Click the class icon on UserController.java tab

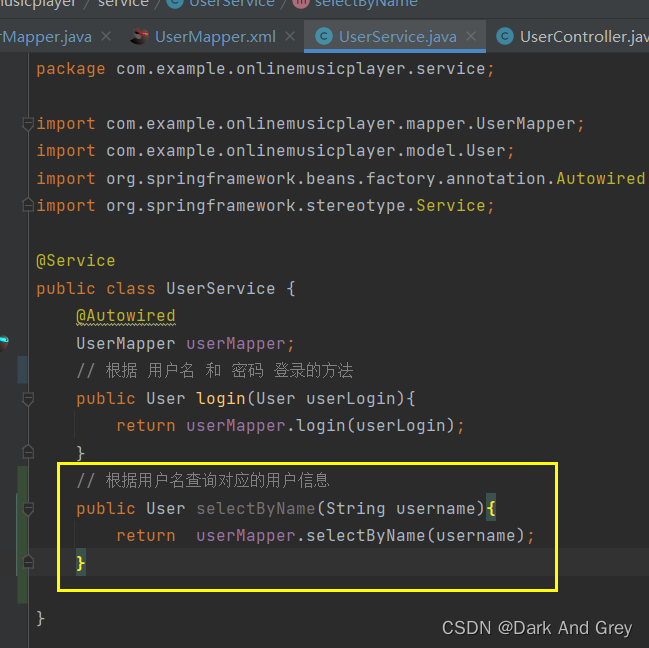[x=505, y=36]
